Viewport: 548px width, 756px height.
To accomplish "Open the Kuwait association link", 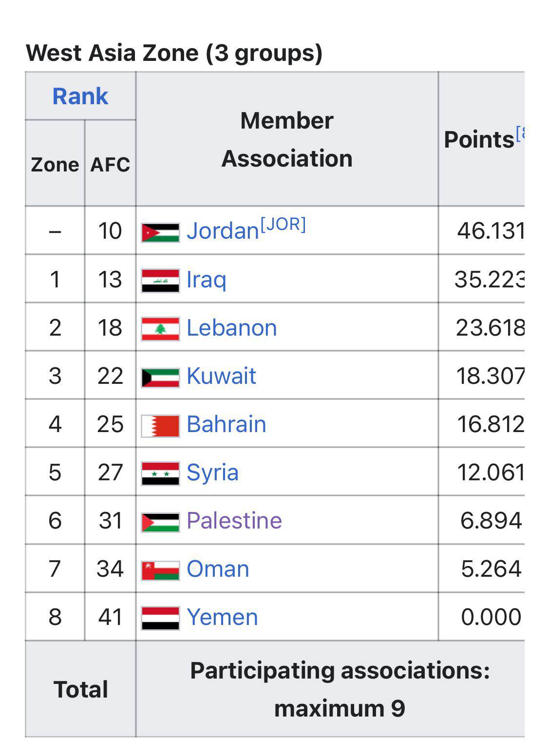I will pyautogui.click(x=221, y=376).
